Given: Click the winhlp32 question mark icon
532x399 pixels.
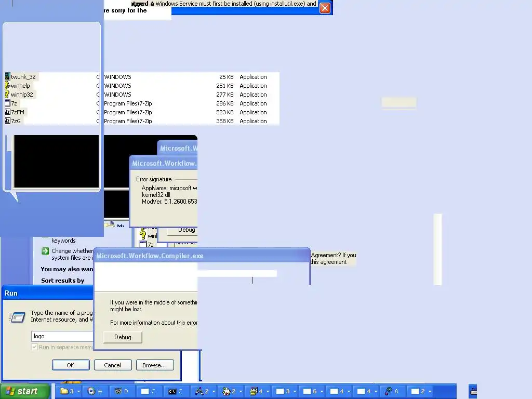Looking at the screenshot, I should point(7,95).
